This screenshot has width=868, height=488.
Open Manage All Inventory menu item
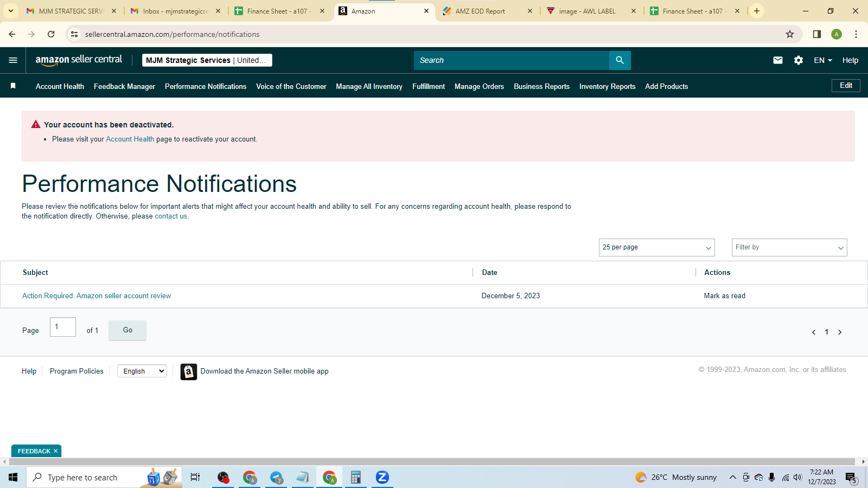369,86
